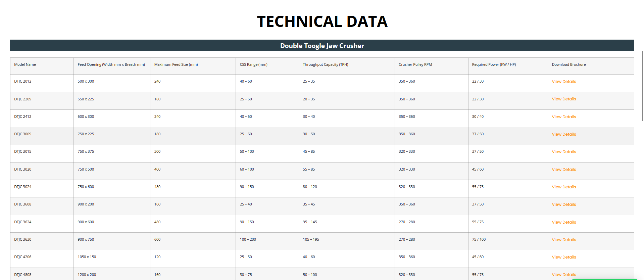Click the Double Toogle Jaw Crusher banner
644x280 pixels.
(x=322, y=46)
